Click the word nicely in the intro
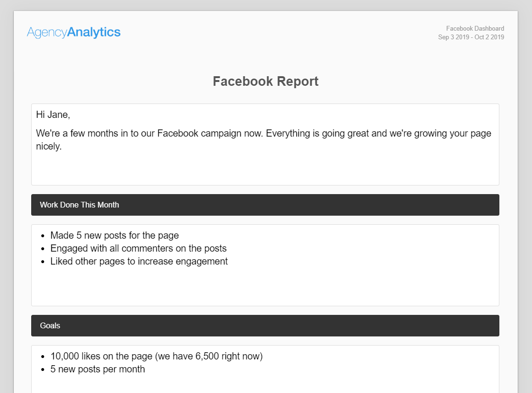This screenshot has width=532, height=393. [x=48, y=147]
